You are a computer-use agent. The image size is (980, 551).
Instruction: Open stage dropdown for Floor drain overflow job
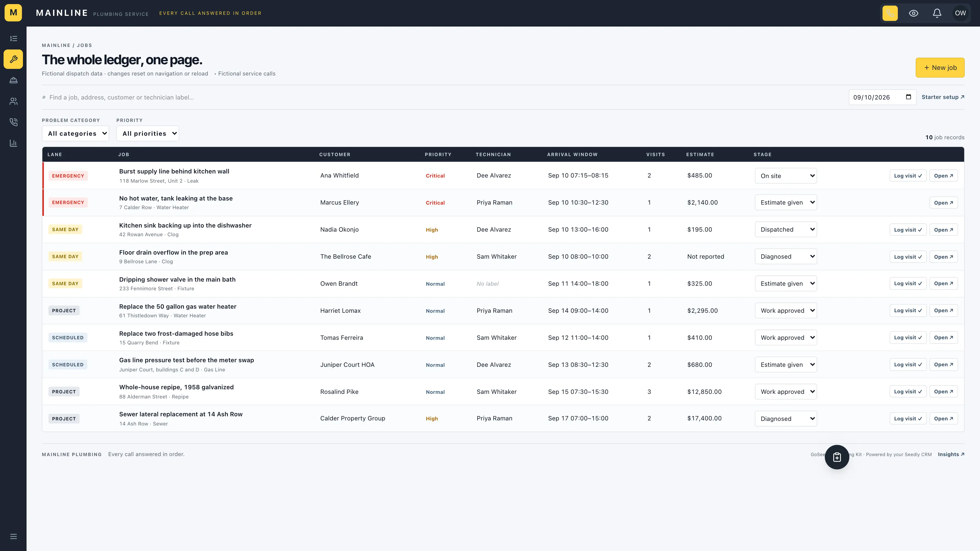(x=786, y=256)
